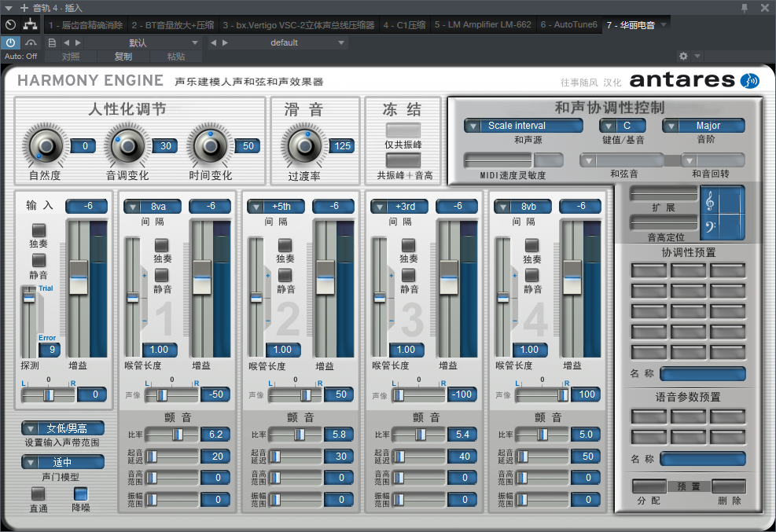Open the default preset dropdown
The image size is (776, 532).
(284, 42)
